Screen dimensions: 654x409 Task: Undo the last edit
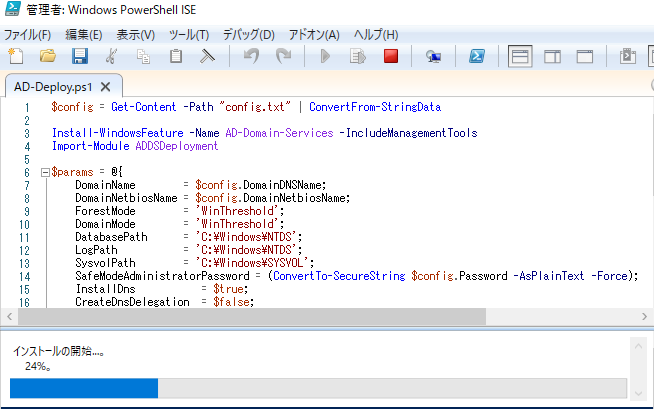pos(252,56)
